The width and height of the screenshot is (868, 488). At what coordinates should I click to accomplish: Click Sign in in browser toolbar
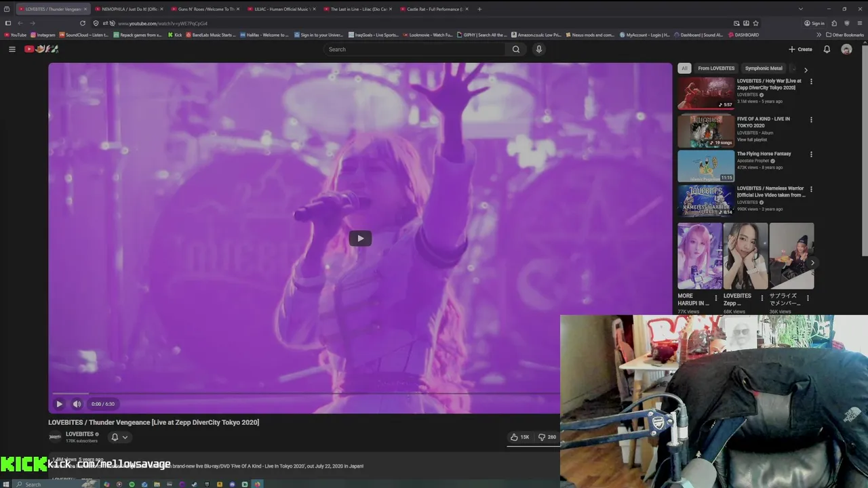[814, 23]
